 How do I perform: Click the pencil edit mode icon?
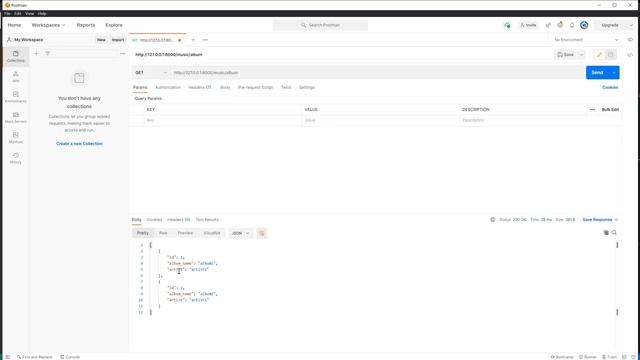click(599, 55)
